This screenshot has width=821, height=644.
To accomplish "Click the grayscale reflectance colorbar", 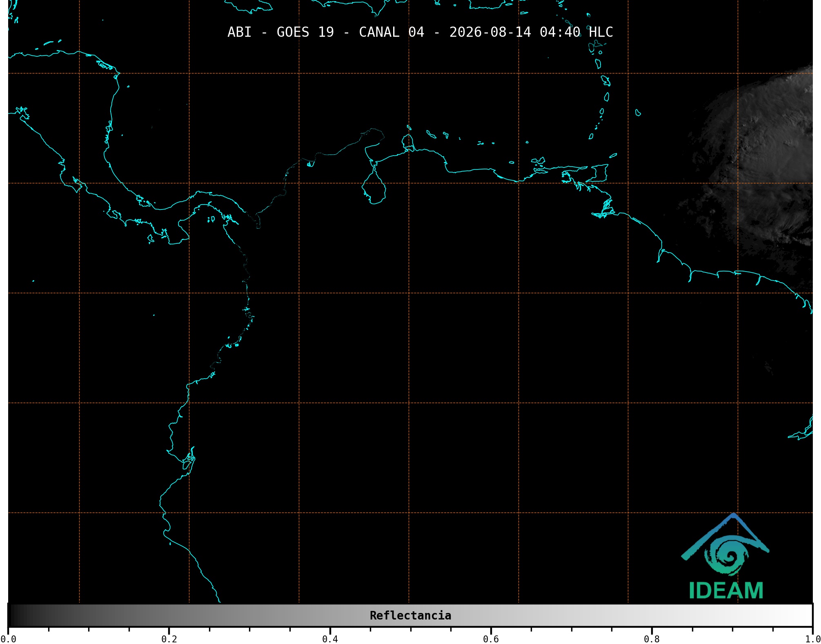I will coord(410,615).
